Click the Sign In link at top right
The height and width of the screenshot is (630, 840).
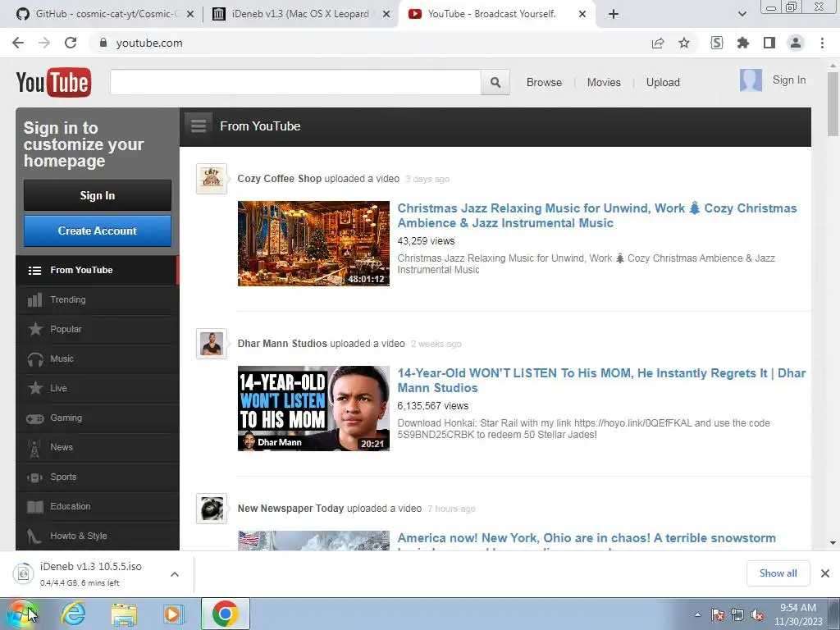(x=788, y=80)
